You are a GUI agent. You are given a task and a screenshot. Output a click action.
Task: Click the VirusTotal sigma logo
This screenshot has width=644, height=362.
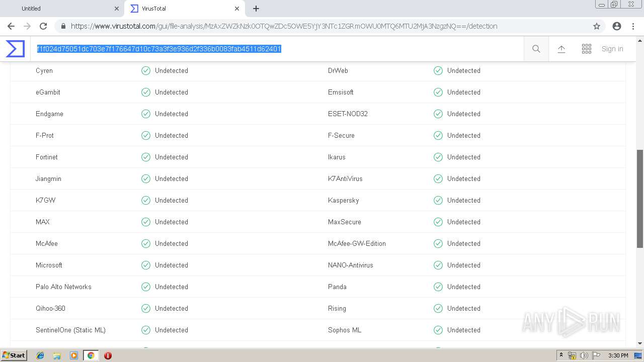15,49
